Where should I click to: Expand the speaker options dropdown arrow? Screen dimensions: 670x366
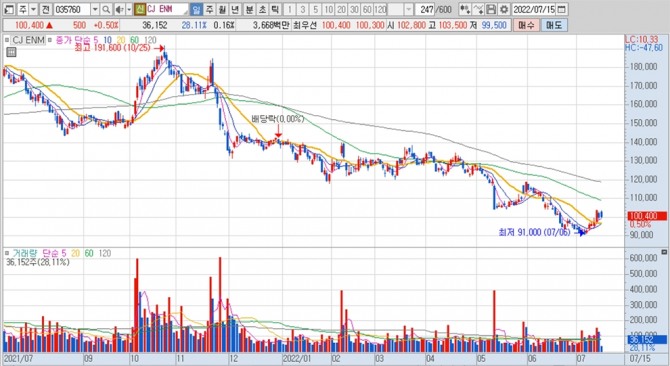pyautogui.click(x=129, y=9)
